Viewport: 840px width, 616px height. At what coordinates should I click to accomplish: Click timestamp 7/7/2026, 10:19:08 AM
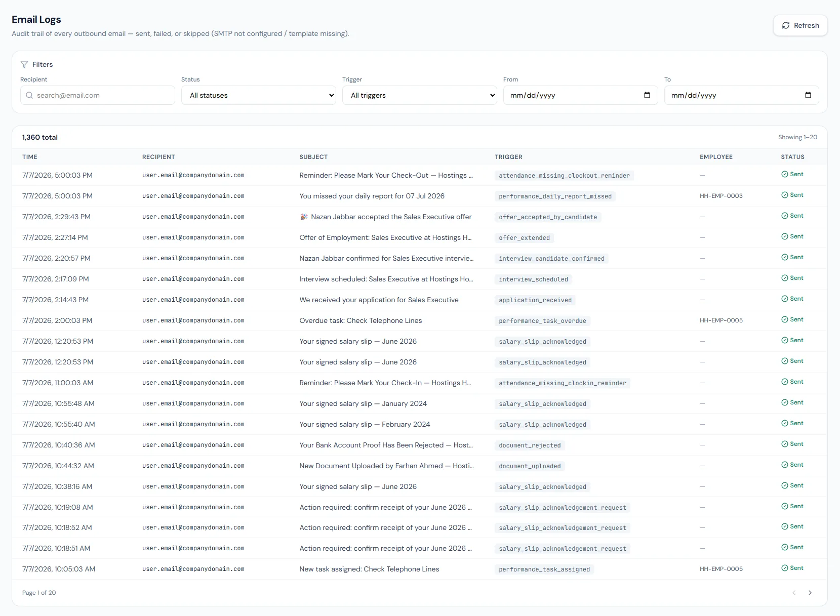click(x=58, y=507)
